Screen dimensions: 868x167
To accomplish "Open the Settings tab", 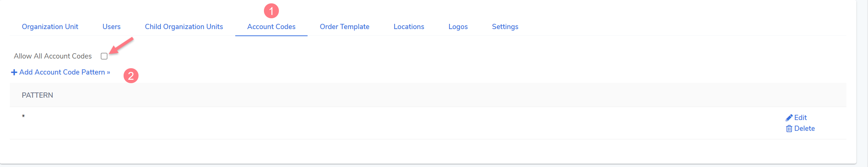I will point(505,27).
